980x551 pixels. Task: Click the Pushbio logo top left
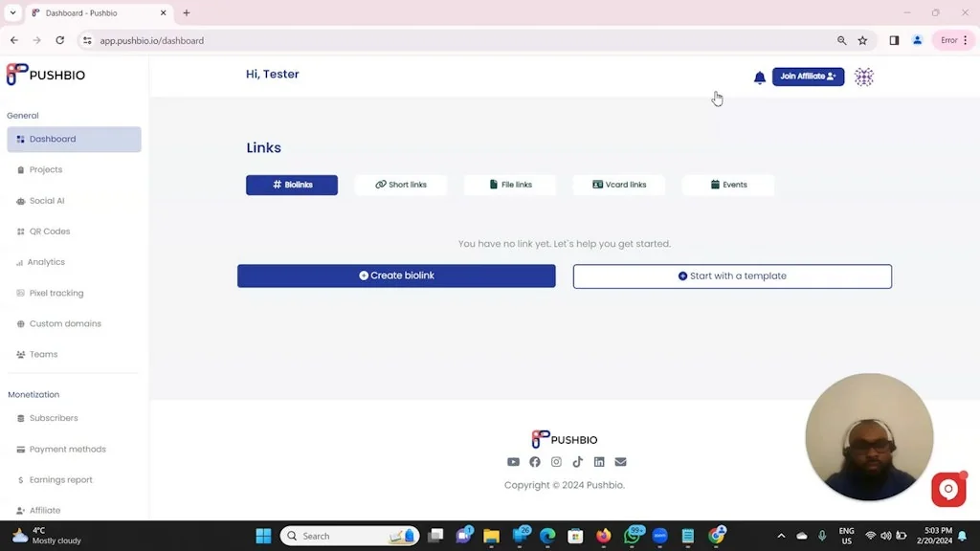(45, 75)
